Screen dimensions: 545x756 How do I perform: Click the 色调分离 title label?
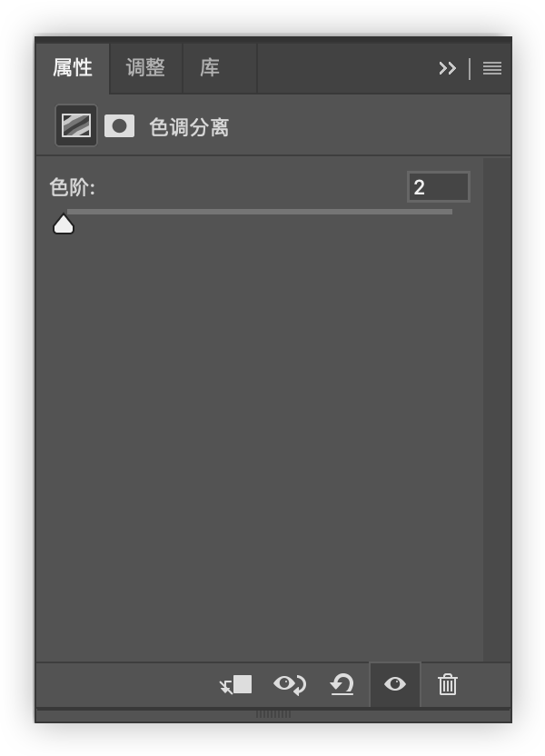point(189,127)
